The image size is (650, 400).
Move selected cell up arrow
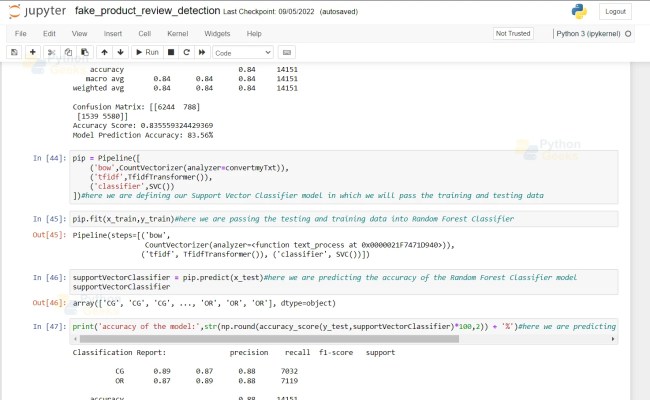pos(104,52)
